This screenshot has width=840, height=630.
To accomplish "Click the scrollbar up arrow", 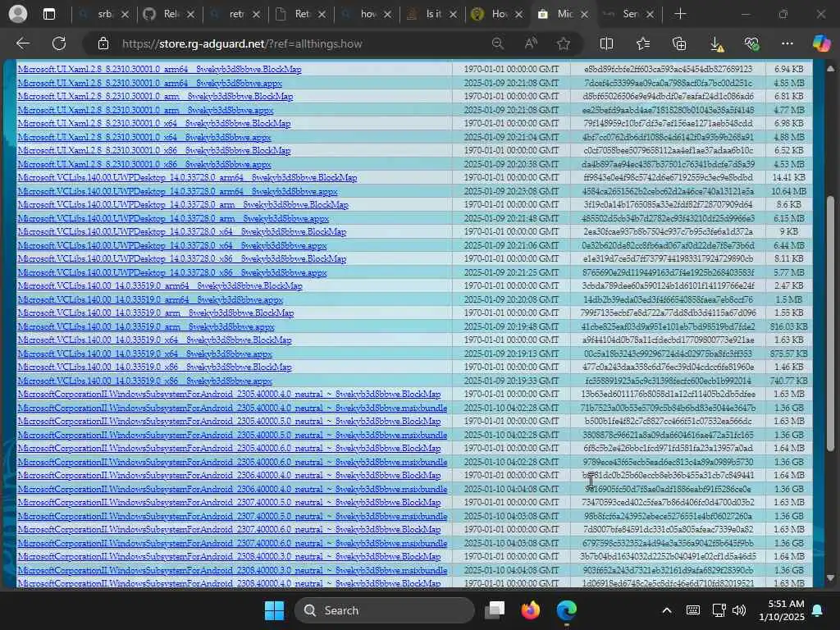I will click(830, 69).
